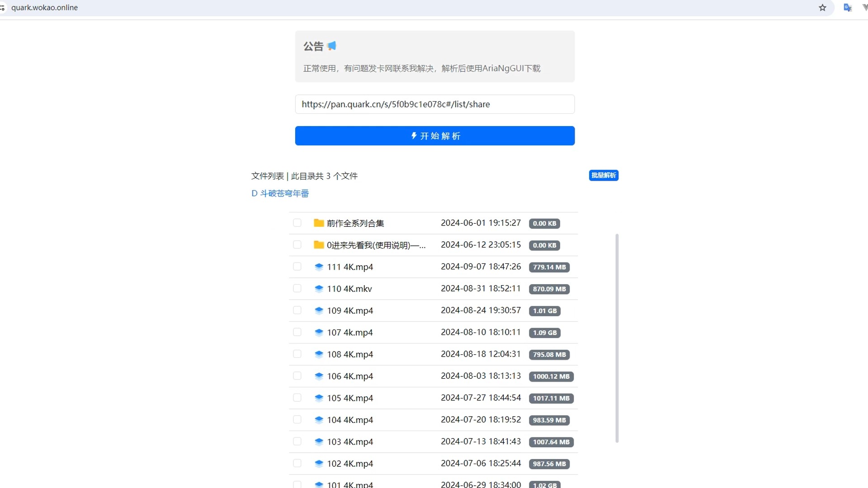The height and width of the screenshot is (488, 868).
Task: Click the file list vertical scrollbar
Action: tap(617, 338)
